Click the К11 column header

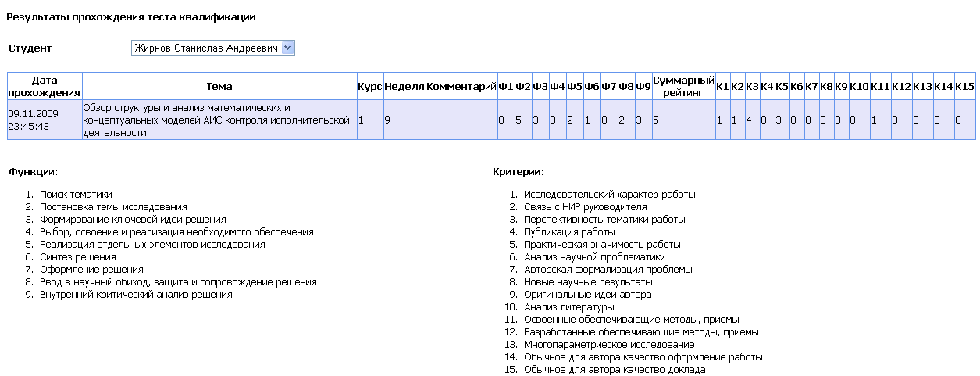tap(880, 86)
